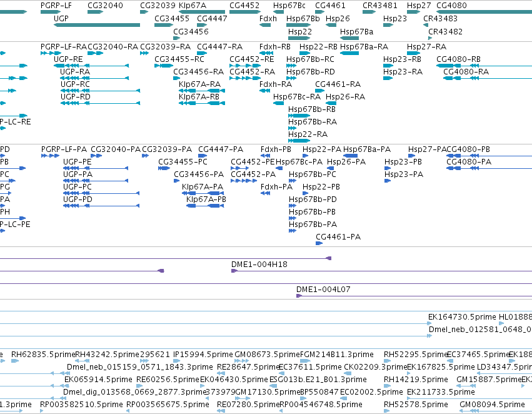Click the UGP-RC transcript label

point(75,84)
